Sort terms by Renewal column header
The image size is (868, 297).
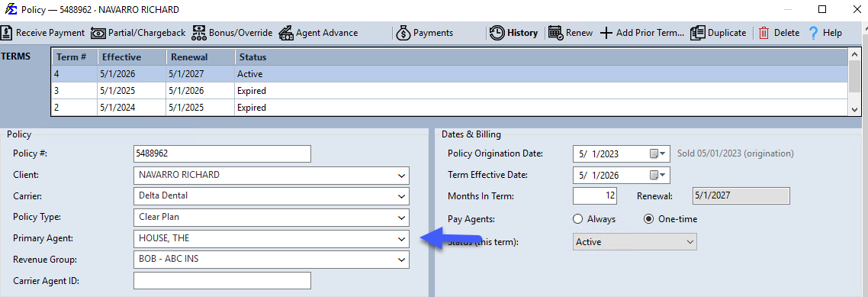tap(201, 57)
